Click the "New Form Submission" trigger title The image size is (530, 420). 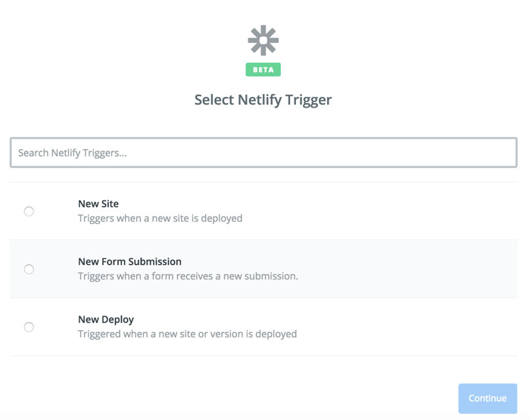click(x=129, y=262)
